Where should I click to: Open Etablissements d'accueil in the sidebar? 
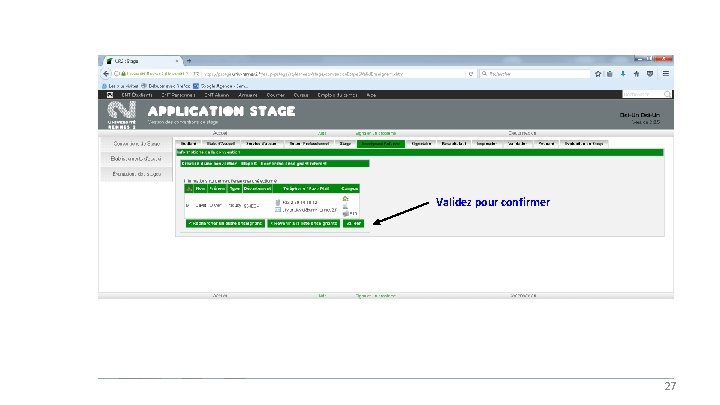pyautogui.click(x=136, y=159)
